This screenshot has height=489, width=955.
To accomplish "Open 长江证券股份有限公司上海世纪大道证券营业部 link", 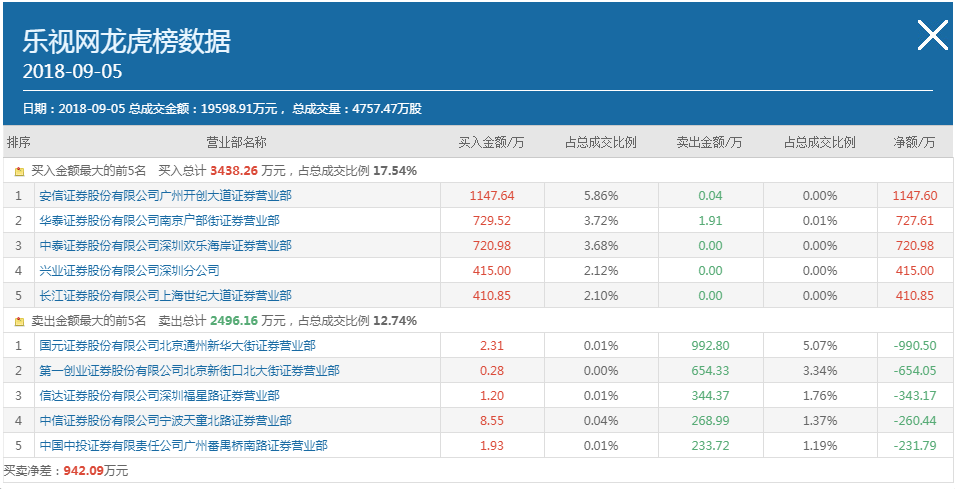I will coord(165,296).
